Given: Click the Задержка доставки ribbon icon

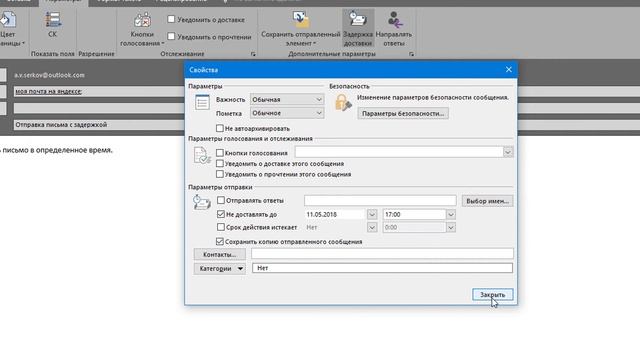Looking at the screenshot, I should pos(358,19).
